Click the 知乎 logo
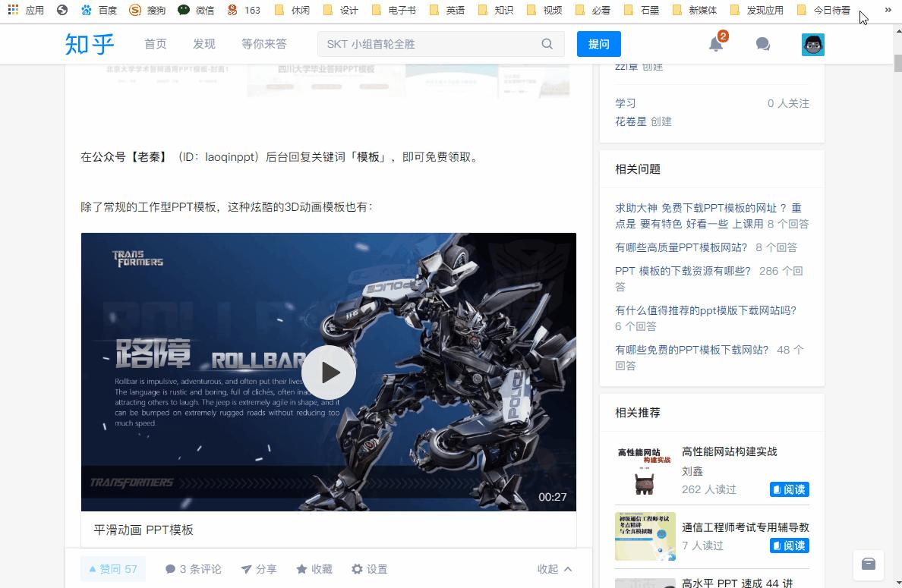 [89, 44]
